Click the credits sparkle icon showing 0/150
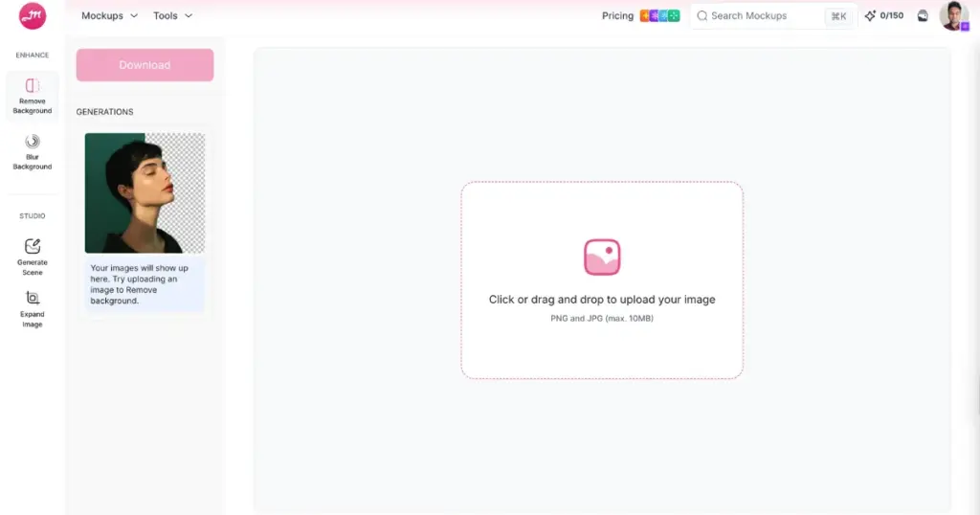Image resolution: width=980 pixels, height=515 pixels. [869, 15]
